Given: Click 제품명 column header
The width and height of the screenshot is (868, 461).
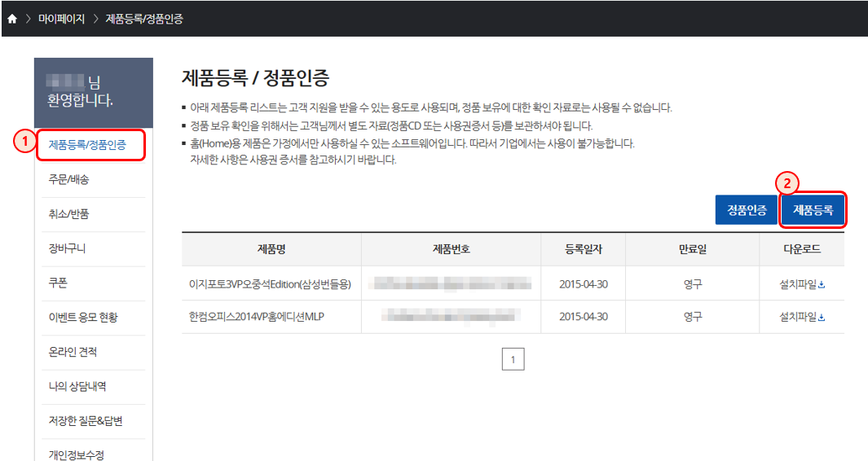Looking at the screenshot, I should [271, 249].
